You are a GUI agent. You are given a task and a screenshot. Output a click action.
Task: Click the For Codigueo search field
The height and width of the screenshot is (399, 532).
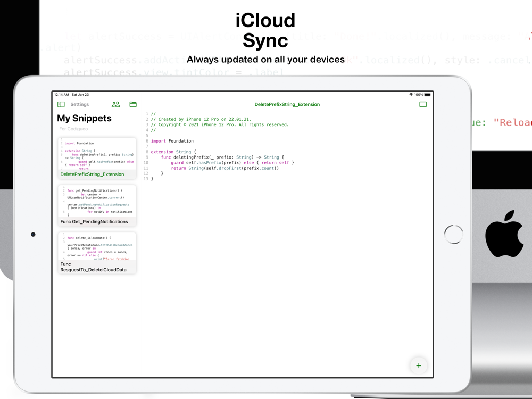click(x=73, y=129)
